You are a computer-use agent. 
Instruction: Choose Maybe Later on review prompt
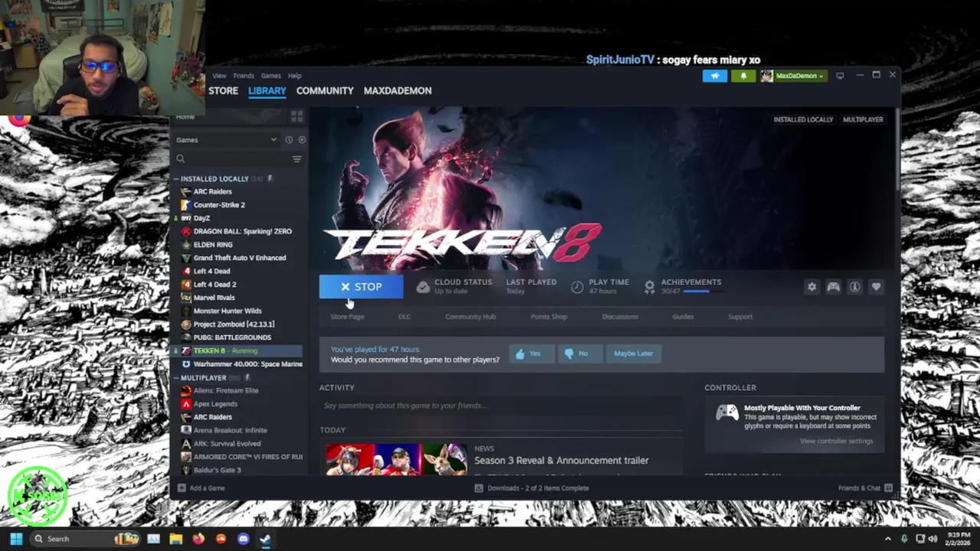(x=633, y=354)
